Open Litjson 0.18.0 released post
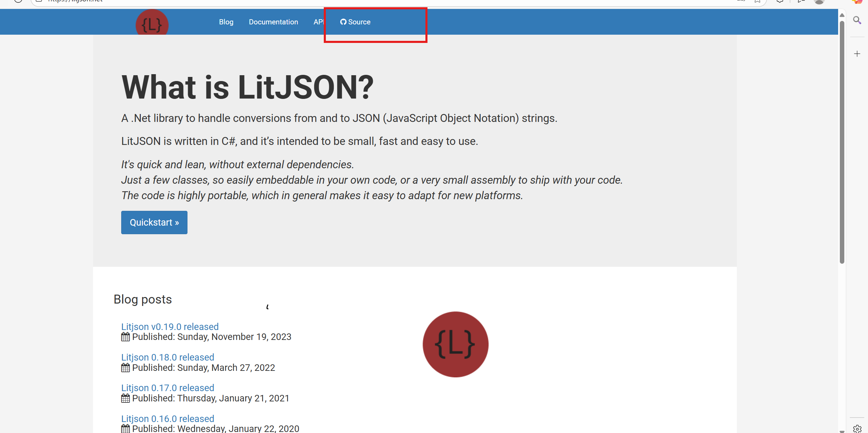Screen dimensions: 868x433 click(168, 357)
